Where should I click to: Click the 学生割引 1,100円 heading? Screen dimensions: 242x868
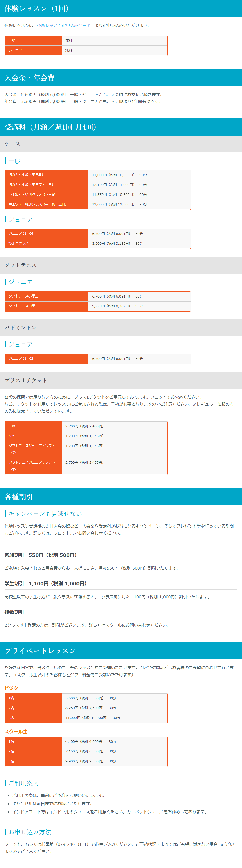click(46, 583)
